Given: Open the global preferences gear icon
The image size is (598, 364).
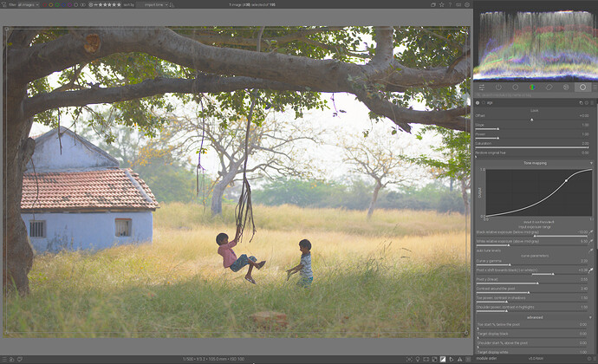Looking at the screenshot, I should click(467, 4).
